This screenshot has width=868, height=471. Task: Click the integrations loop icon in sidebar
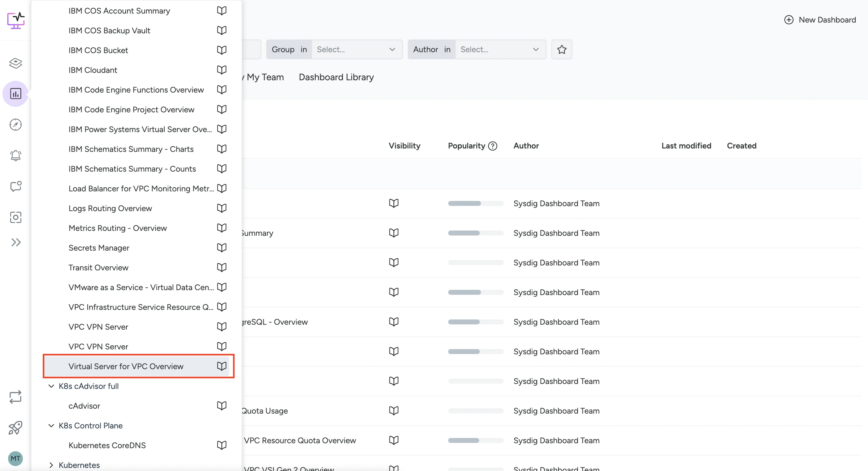pyautogui.click(x=15, y=397)
